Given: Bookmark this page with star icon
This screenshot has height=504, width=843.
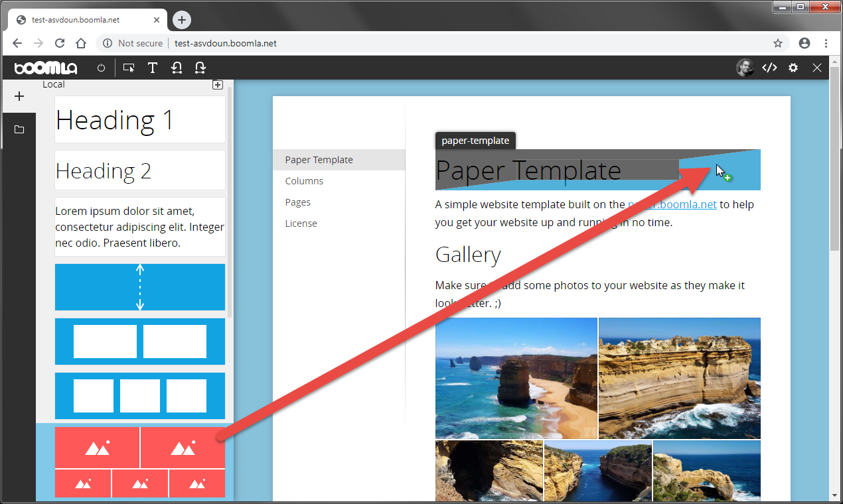Looking at the screenshot, I should (x=778, y=43).
